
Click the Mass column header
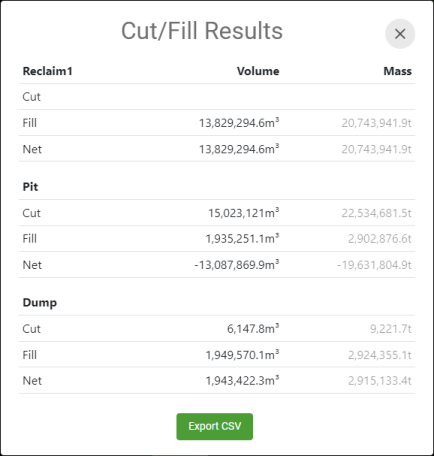tap(397, 71)
